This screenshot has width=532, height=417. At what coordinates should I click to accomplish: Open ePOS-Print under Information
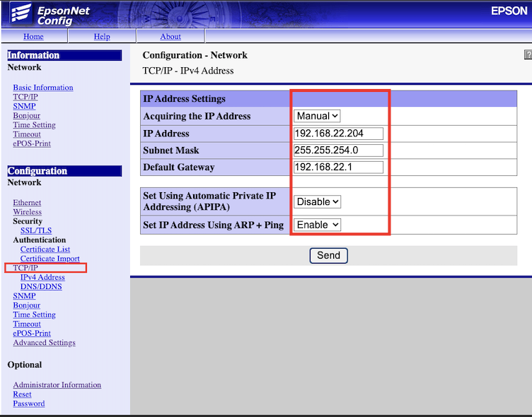[32, 143]
